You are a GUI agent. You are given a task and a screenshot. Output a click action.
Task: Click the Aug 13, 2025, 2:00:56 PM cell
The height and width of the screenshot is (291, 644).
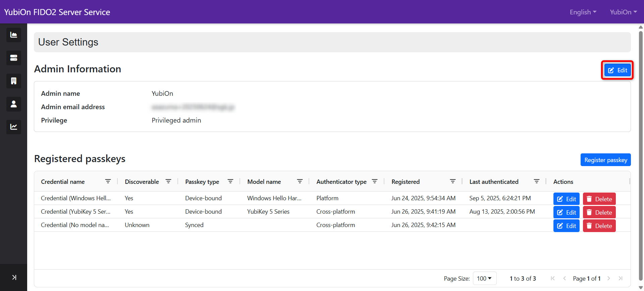502,212
